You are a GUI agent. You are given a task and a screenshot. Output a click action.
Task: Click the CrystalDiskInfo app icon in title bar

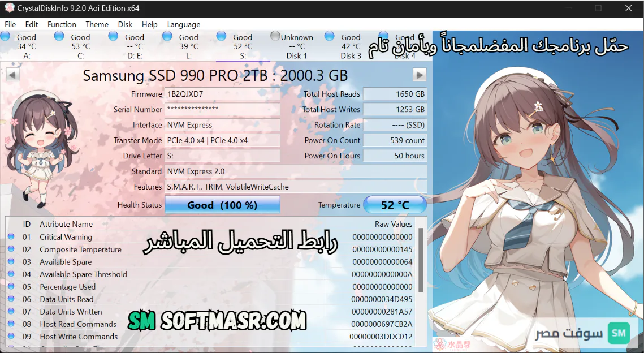click(8, 8)
